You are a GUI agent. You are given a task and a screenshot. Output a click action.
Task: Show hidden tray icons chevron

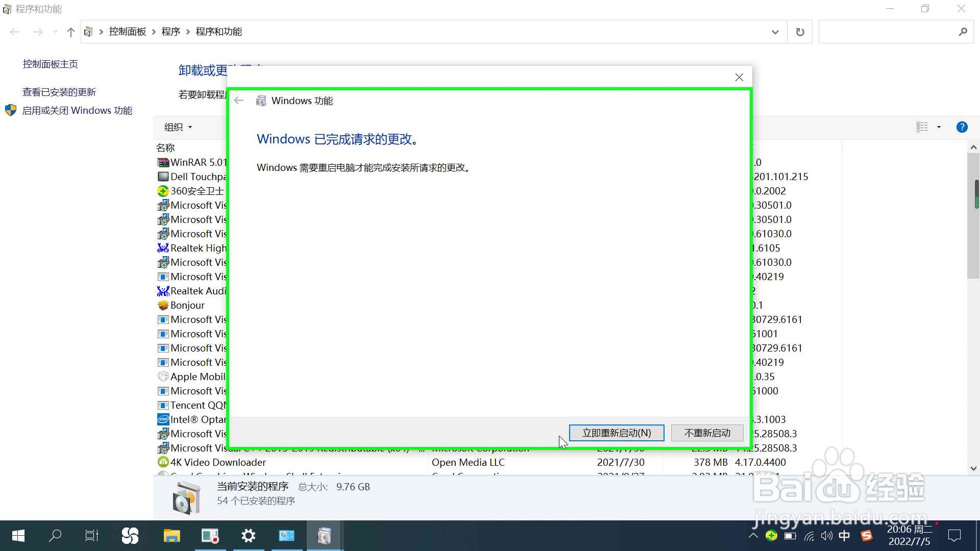point(753,536)
